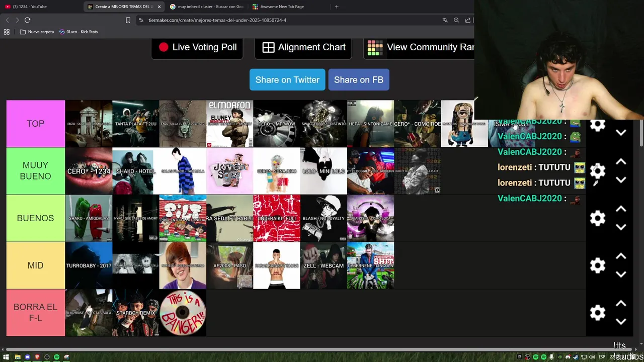This screenshot has height=362, width=644.
Task: Open View Community Rank button
Action: [419, 47]
